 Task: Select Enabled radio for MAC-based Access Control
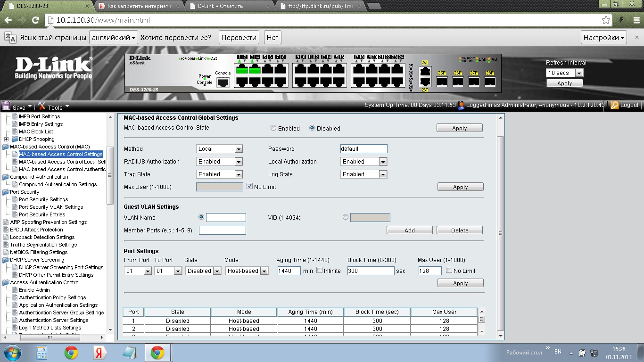(x=273, y=128)
